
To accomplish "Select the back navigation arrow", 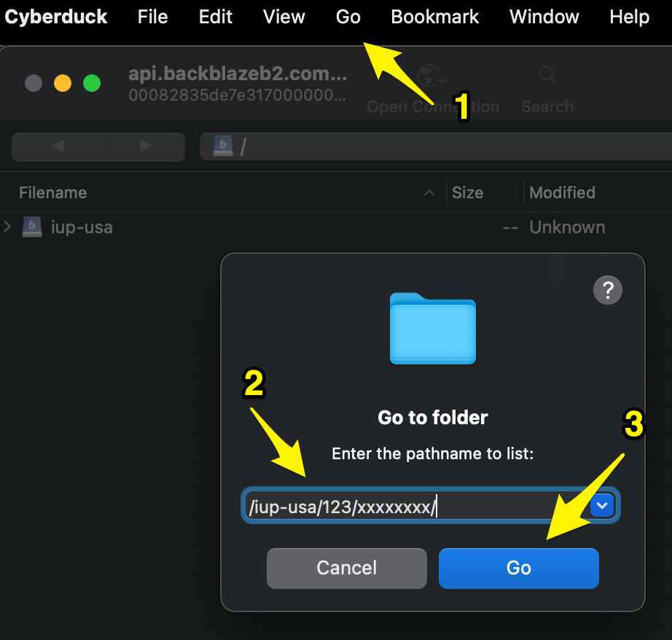I will click(58, 147).
